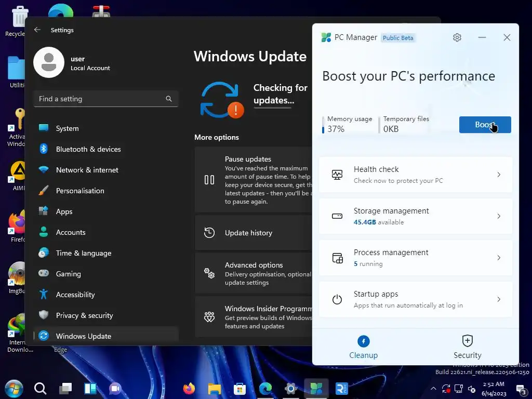Open Widgets icon on taskbar
This screenshot has height=399, width=532.
[x=90, y=389]
